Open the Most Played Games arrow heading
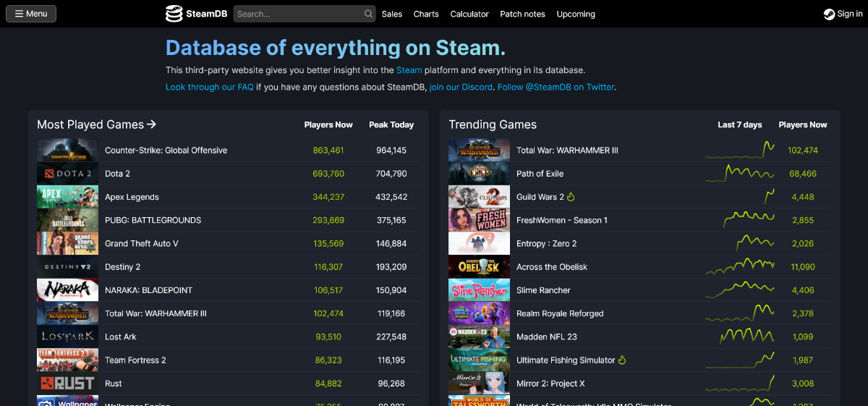 (97, 124)
